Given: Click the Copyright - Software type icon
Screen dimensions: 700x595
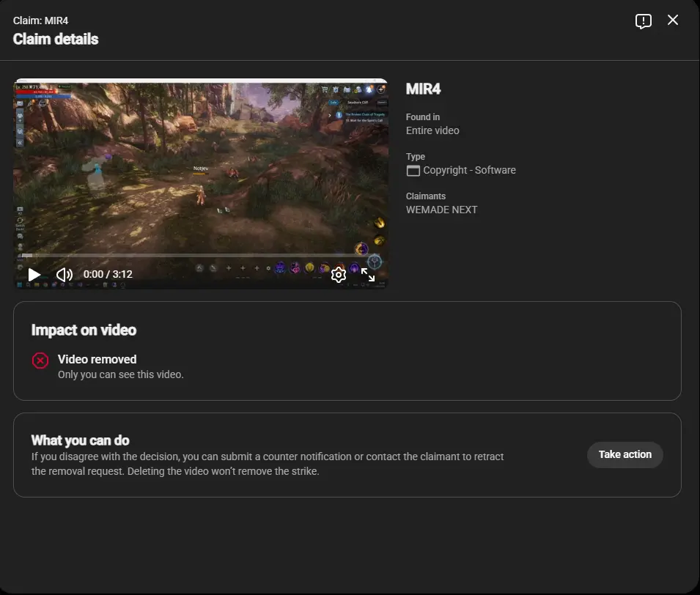Looking at the screenshot, I should pyautogui.click(x=413, y=171).
